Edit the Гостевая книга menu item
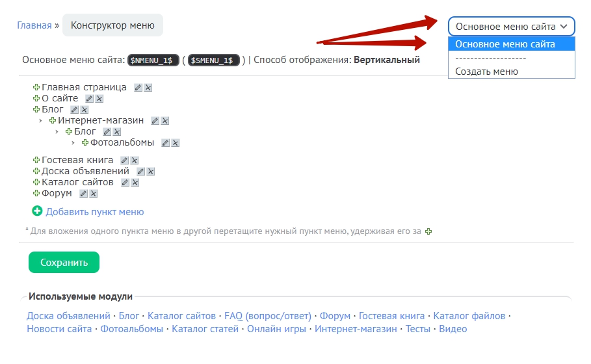The image size is (591, 364). pos(124,161)
